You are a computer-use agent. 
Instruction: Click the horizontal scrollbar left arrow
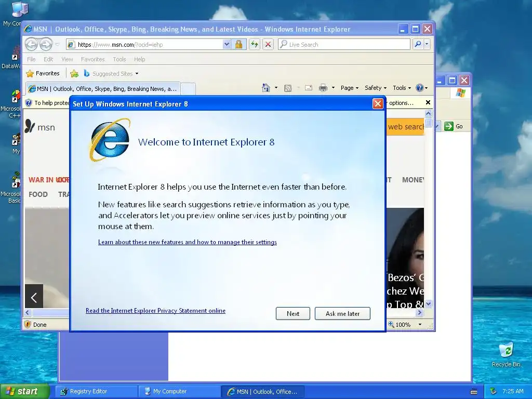point(28,312)
